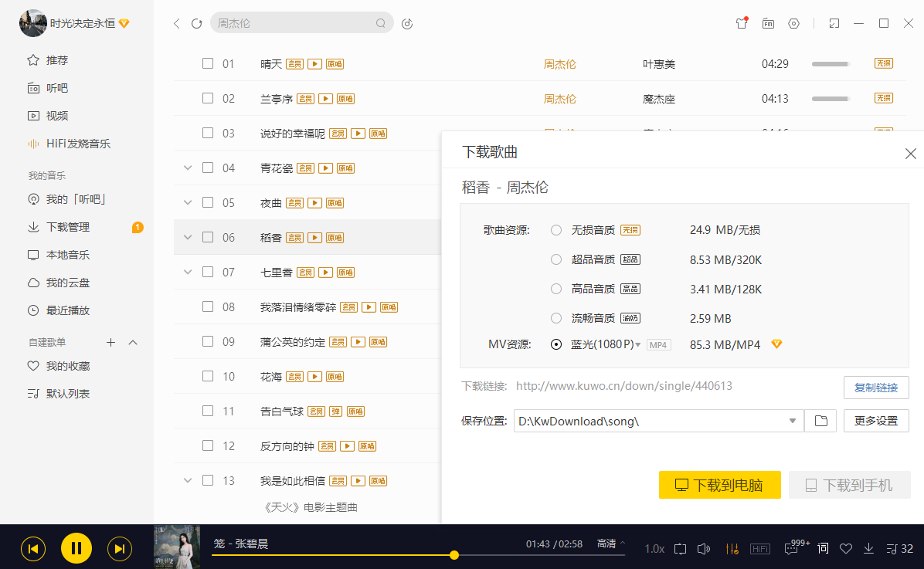
Task: Click the 更多设置 button
Action: click(x=875, y=422)
